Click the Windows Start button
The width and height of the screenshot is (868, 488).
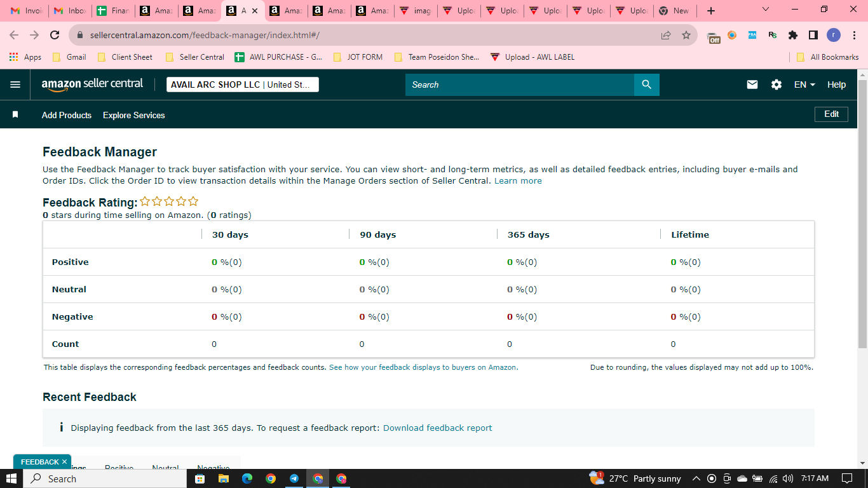coord(11,478)
